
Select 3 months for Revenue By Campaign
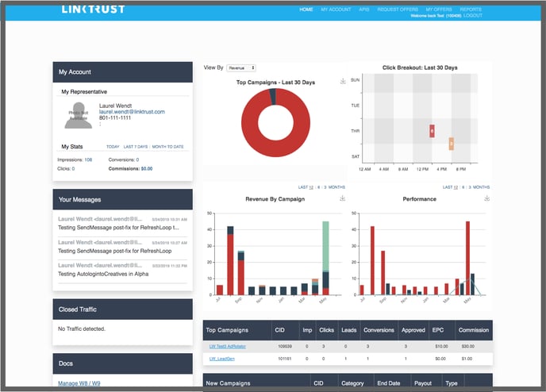[x=325, y=187]
